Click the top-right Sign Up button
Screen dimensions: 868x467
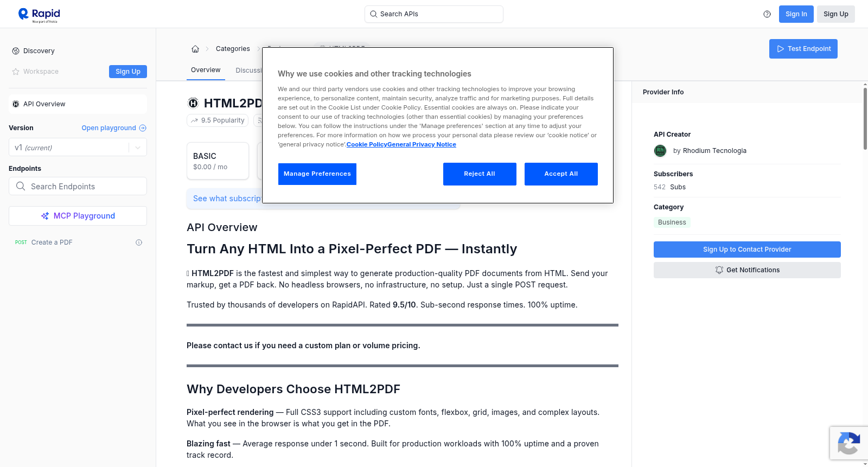[x=836, y=14]
